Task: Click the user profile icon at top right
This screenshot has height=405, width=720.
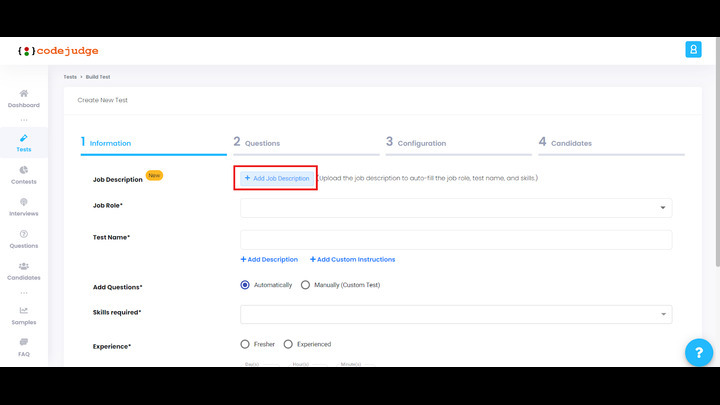Action: click(693, 50)
